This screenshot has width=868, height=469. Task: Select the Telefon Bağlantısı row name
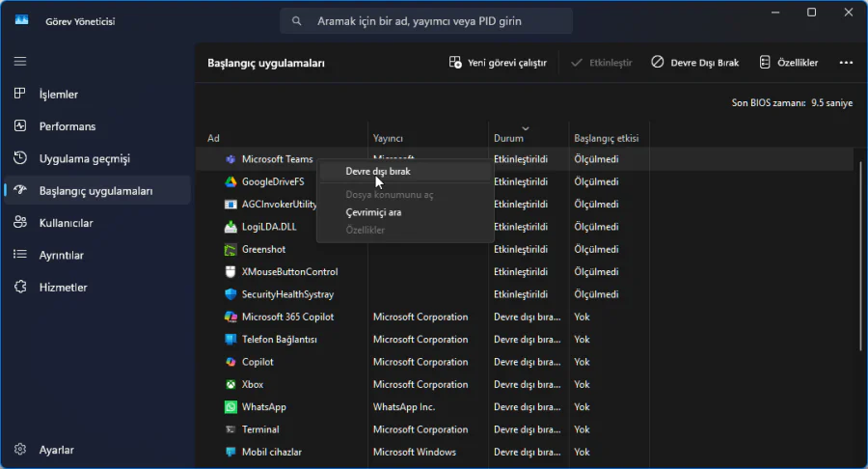coord(280,340)
